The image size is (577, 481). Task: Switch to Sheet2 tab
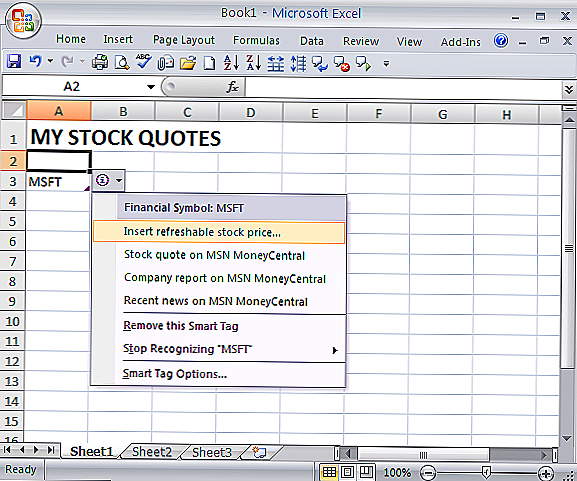(152, 452)
